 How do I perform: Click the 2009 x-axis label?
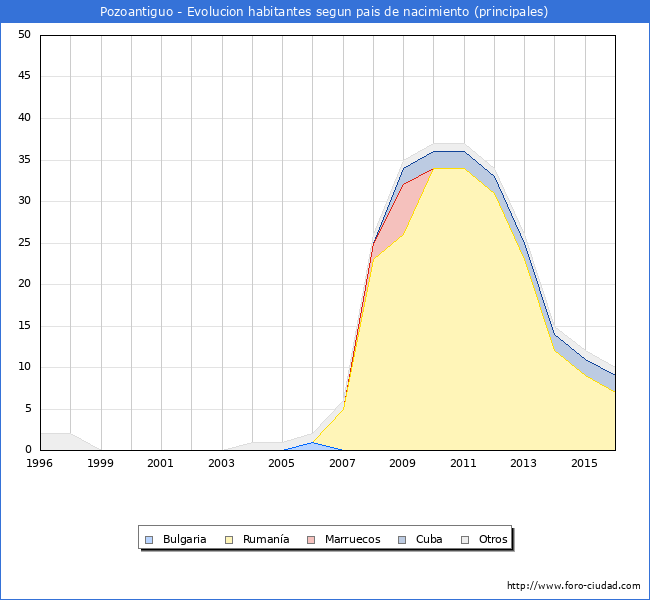coord(403,463)
